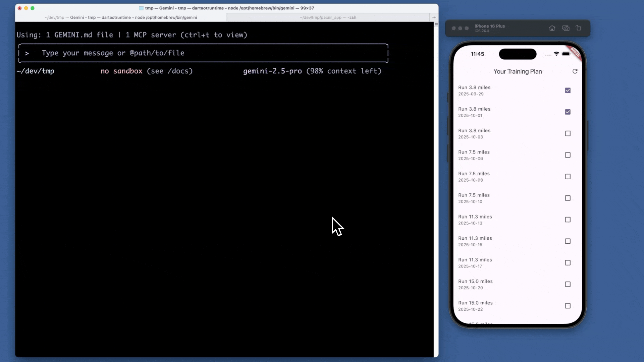
Task: Take a simulator screenshot with camera icon
Action: [566, 28]
